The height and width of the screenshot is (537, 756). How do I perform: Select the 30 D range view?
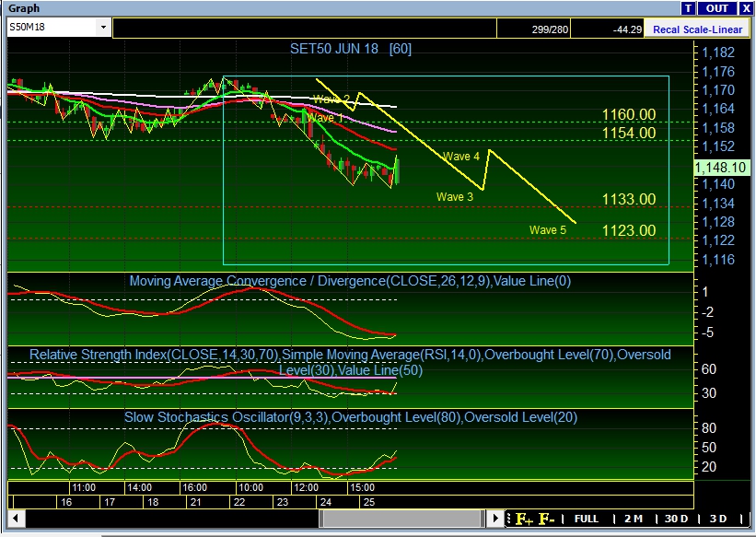click(x=676, y=519)
